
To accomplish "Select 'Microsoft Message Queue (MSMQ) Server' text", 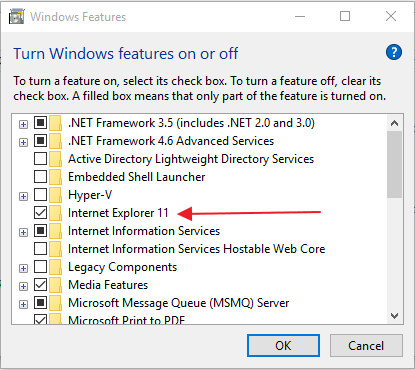I will coord(179,303).
